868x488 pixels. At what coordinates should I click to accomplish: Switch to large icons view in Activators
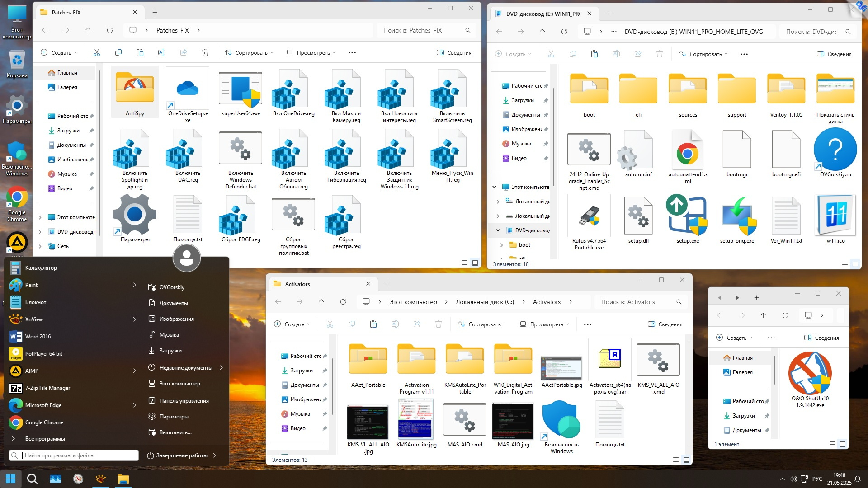(686, 460)
